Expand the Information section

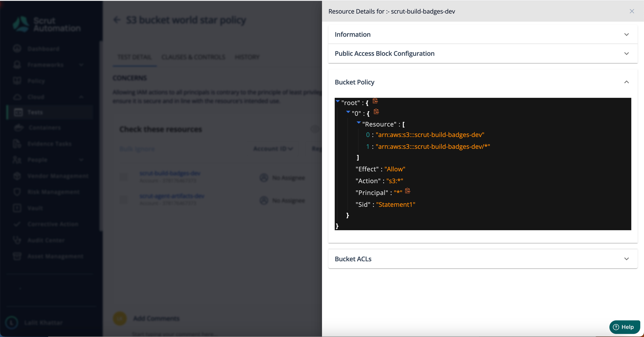483,35
